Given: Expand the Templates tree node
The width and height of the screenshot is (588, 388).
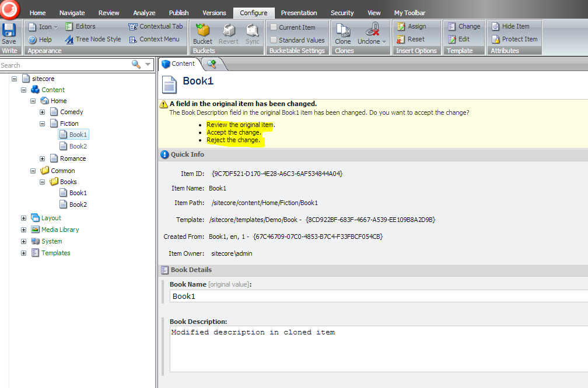Looking at the screenshot, I should tap(23, 253).
